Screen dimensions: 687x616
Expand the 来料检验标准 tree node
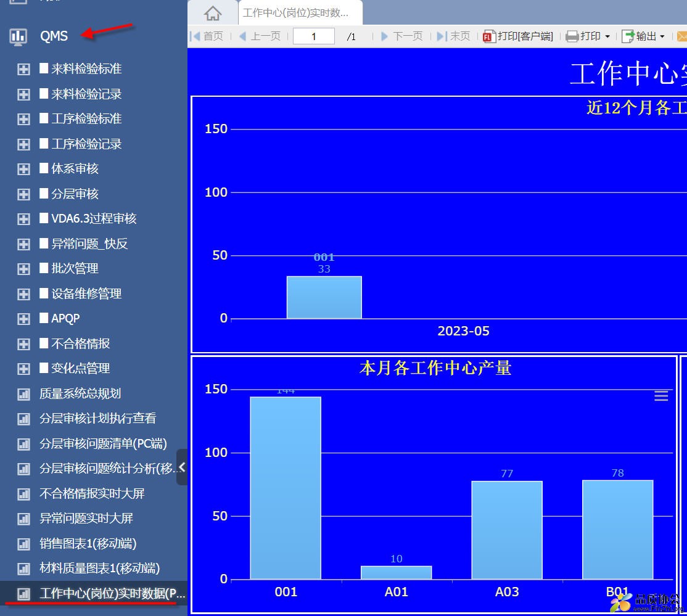tap(23, 70)
